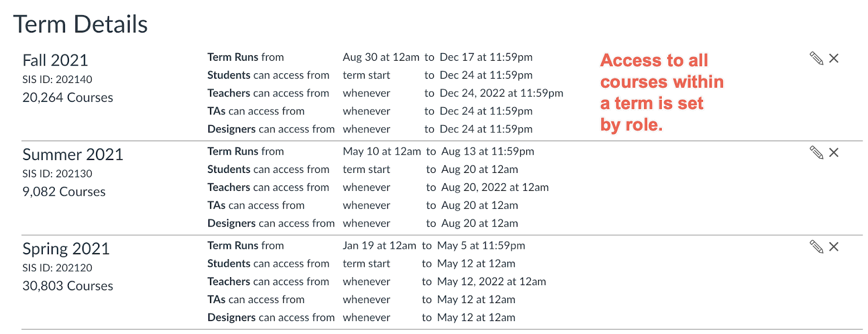Screen dimensions: 868x334
Task: Click the SIS ID: 202130 text
Action: tap(58, 174)
